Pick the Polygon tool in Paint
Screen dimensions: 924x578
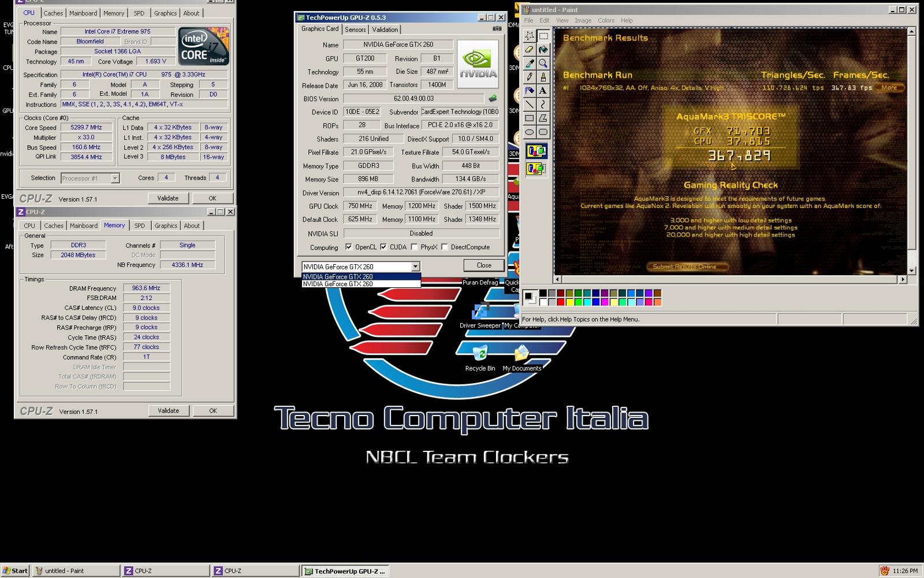click(543, 118)
